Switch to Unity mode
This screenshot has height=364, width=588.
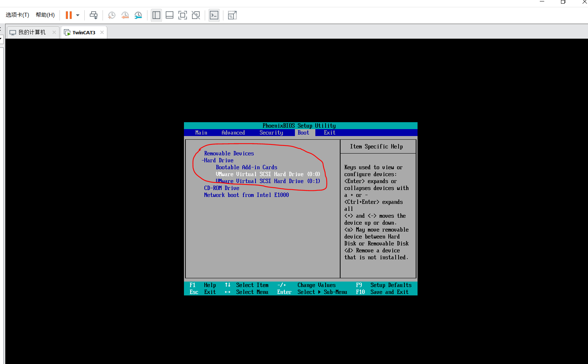pos(196,15)
